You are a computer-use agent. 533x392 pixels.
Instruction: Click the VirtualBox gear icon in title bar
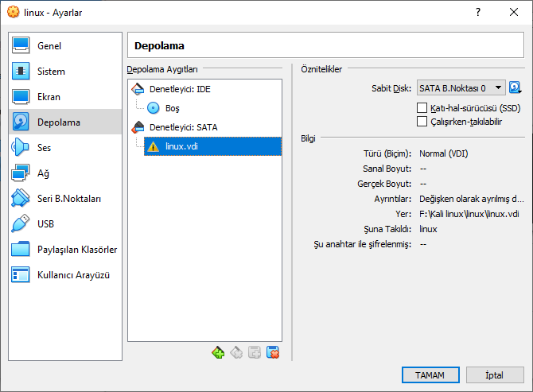(14, 12)
